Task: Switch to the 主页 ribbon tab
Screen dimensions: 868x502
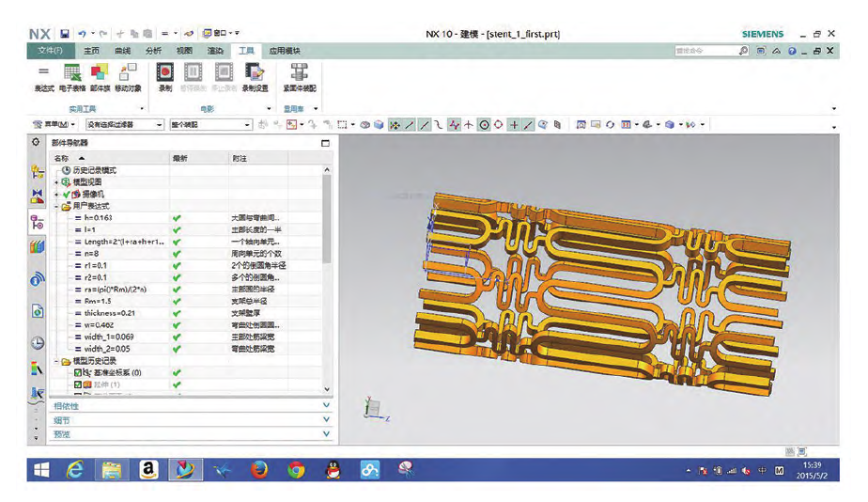Action: [x=91, y=51]
